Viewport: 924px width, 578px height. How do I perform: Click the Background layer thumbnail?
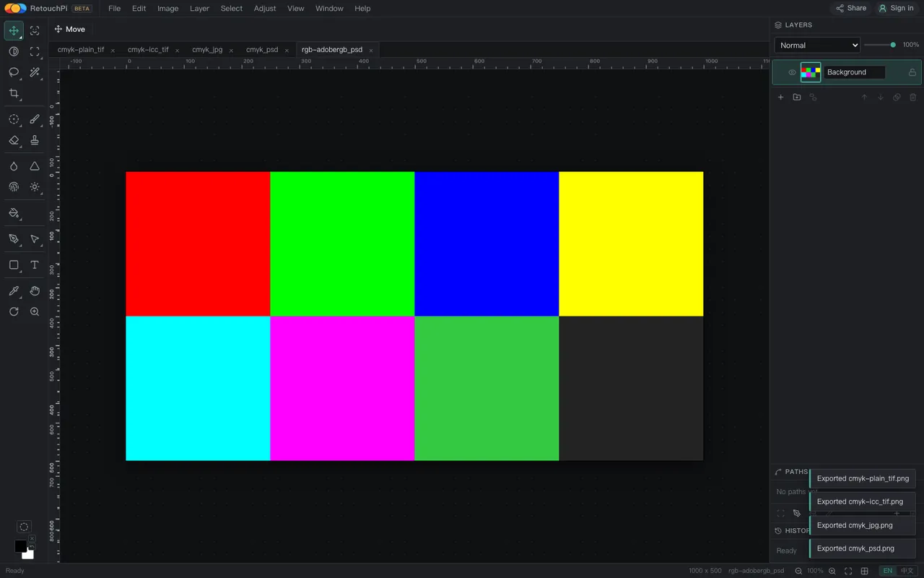click(811, 72)
